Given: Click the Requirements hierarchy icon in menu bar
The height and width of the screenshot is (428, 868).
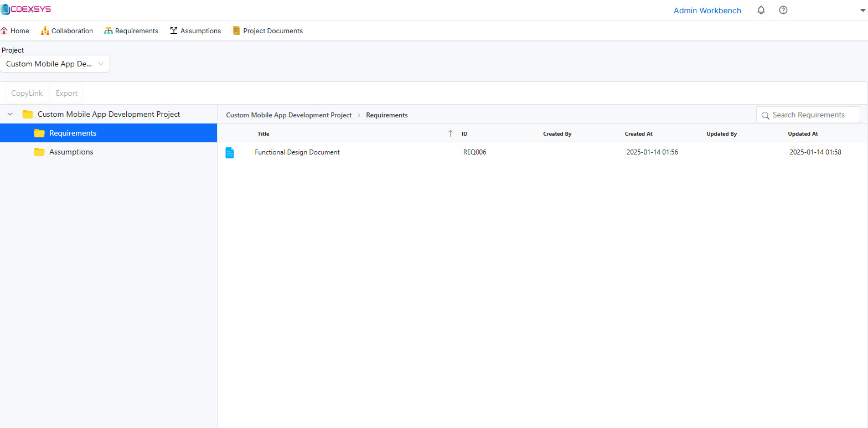Looking at the screenshot, I should pyautogui.click(x=108, y=30).
